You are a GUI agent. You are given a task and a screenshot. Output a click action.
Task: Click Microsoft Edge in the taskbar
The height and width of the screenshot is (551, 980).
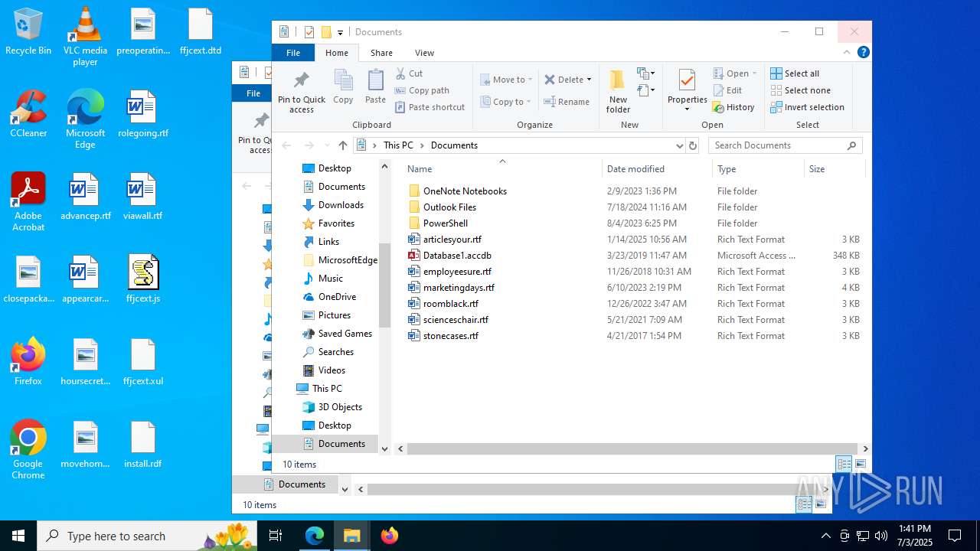[315, 536]
